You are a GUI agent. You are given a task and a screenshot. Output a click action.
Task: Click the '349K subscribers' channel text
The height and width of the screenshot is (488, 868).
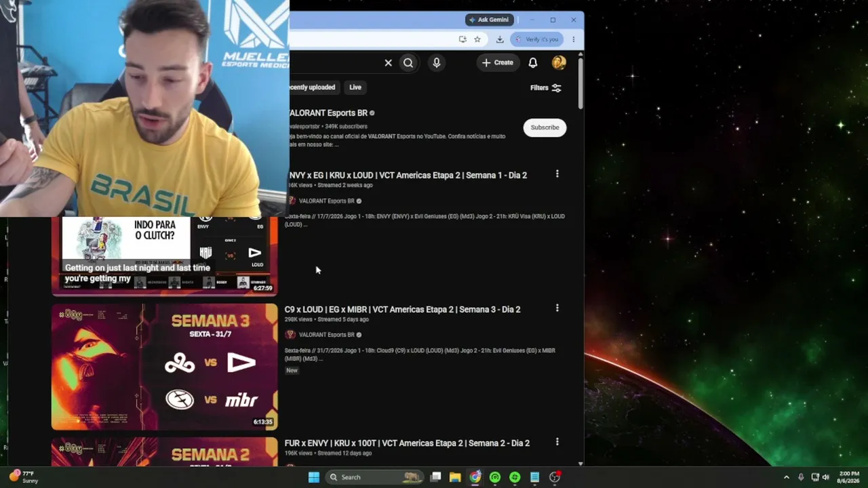tap(346, 127)
